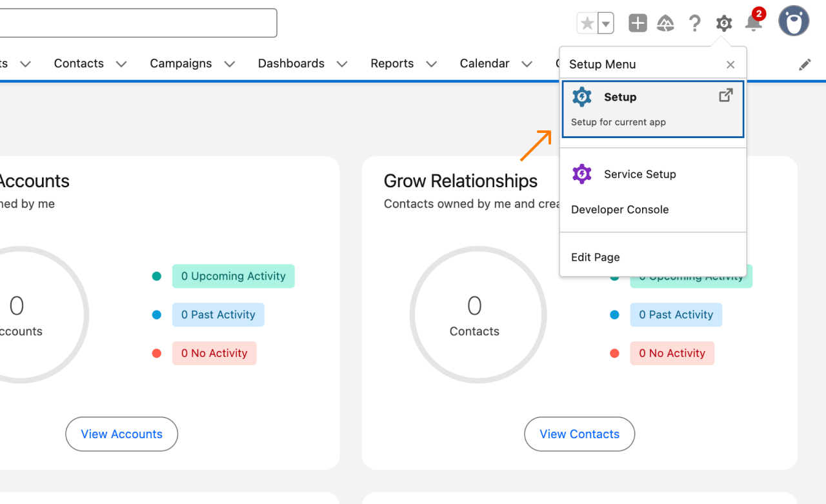This screenshot has width=826, height=504.
Task: Open Setup for current app
Action: coord(653,108)
